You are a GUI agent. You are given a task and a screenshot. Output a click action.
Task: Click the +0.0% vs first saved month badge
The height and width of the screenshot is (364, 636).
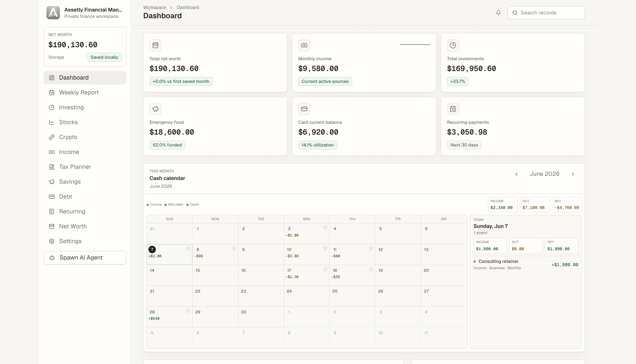pos(181,81)
